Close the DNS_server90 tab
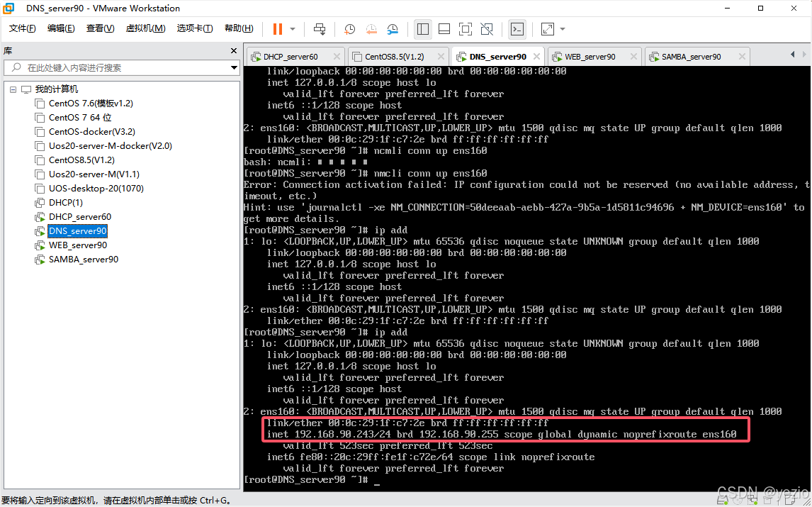This screenshot has width=812, height=507. point(536,57)
